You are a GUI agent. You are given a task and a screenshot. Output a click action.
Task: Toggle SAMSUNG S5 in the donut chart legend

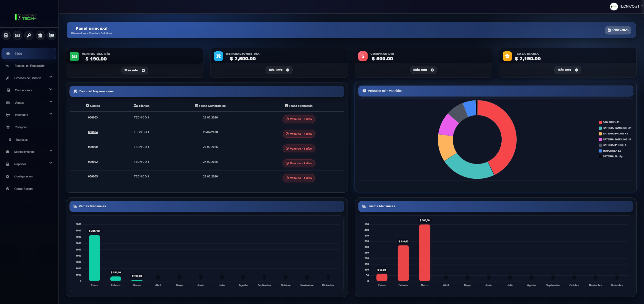[x=609, y=122]
